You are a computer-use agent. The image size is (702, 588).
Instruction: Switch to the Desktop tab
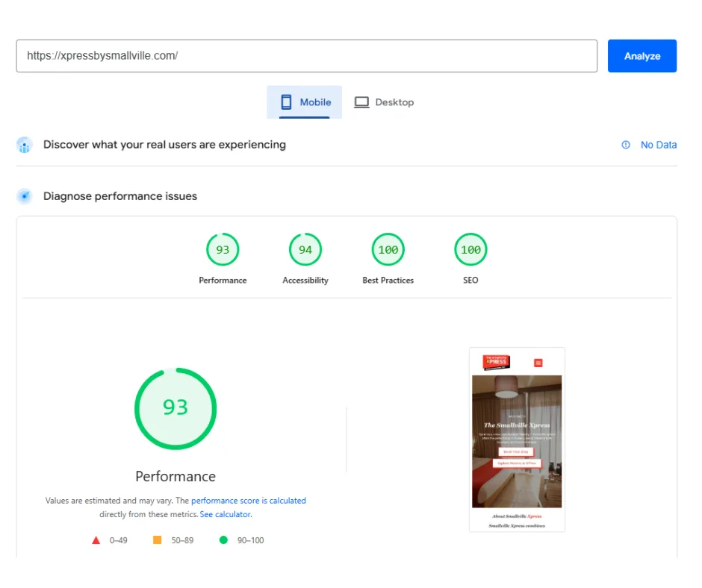coord(383,101)
